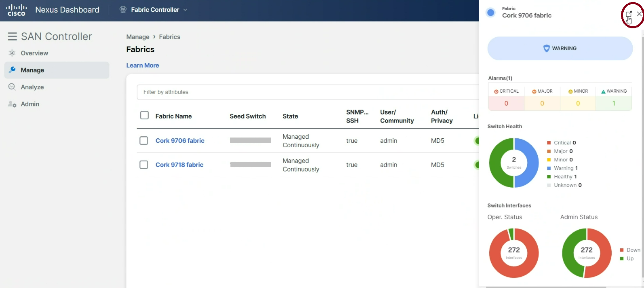Click the warning shield icon

[546, 49]
